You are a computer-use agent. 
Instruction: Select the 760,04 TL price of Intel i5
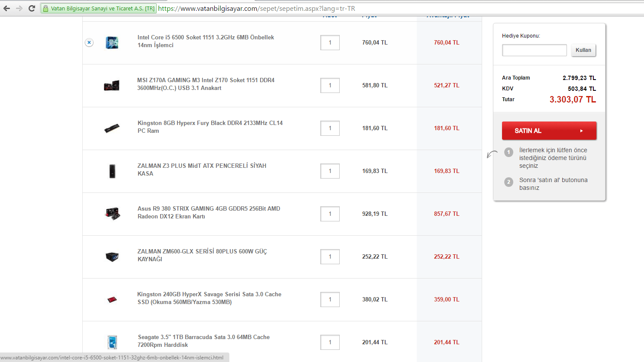coord(375,42)
